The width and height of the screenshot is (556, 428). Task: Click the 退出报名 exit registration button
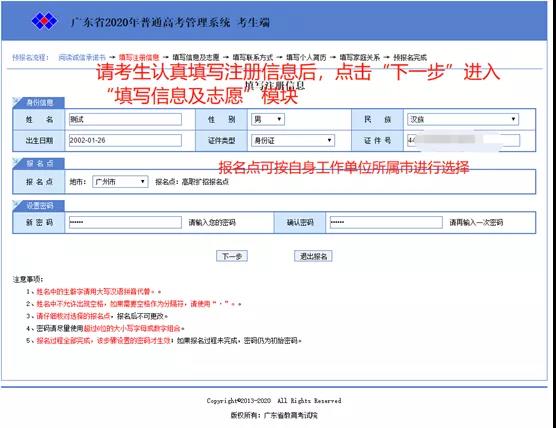[313, 256]
